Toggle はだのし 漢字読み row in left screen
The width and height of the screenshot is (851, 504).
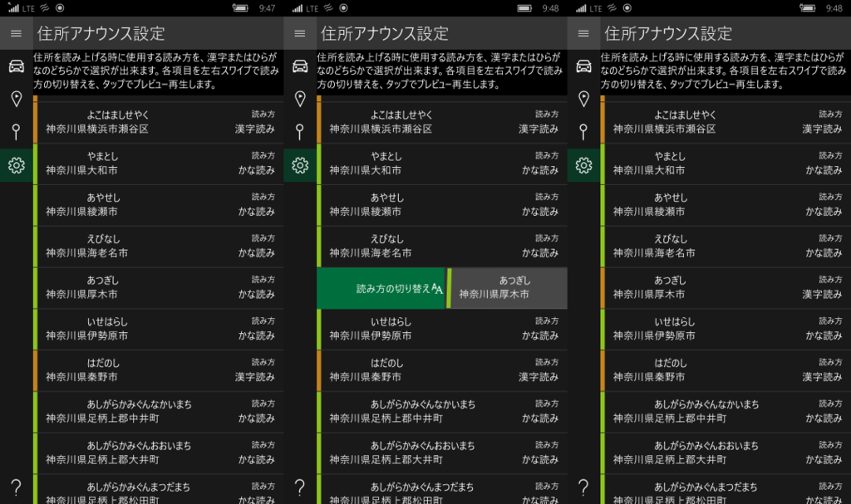click(159, 370)
